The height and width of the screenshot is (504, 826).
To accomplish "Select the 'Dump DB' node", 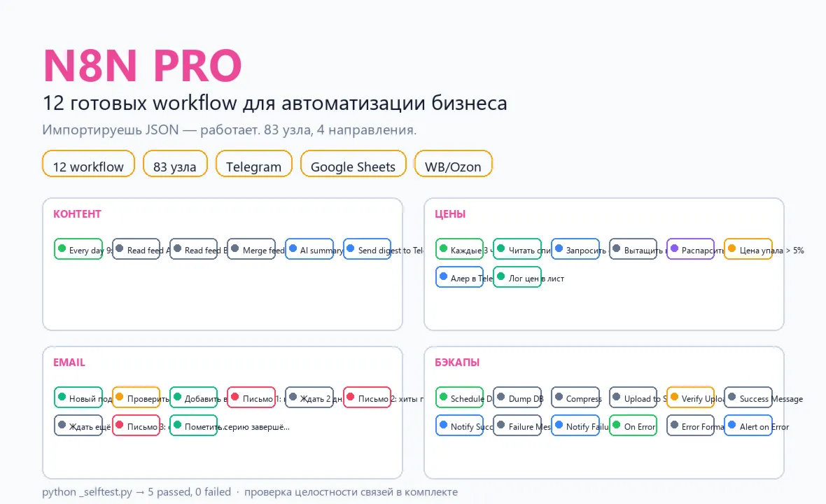I will click(x=517, y=398).
